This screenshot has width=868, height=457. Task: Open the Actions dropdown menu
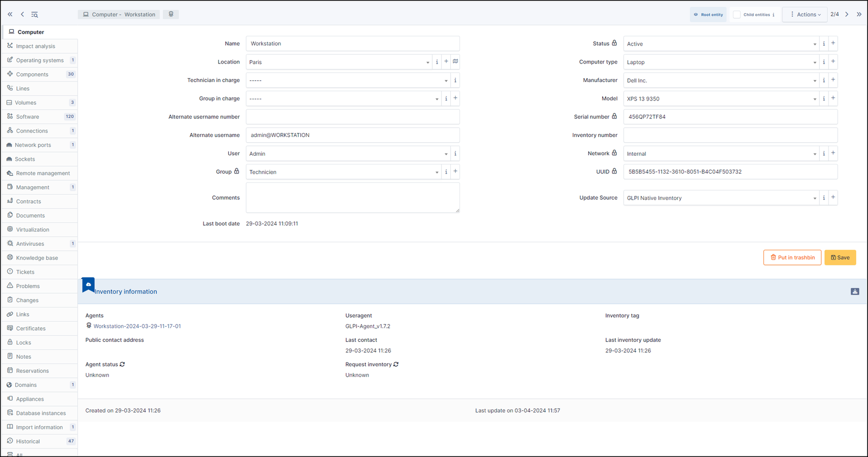(x=805, y=15)
